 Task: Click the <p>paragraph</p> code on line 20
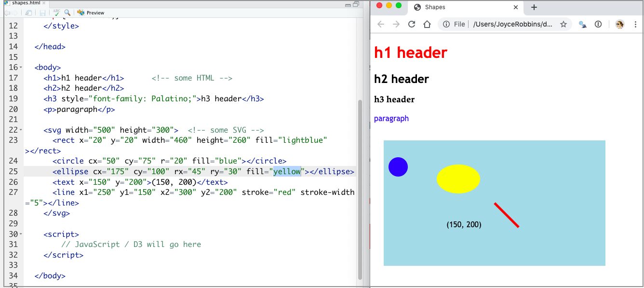tap(80, 110)
